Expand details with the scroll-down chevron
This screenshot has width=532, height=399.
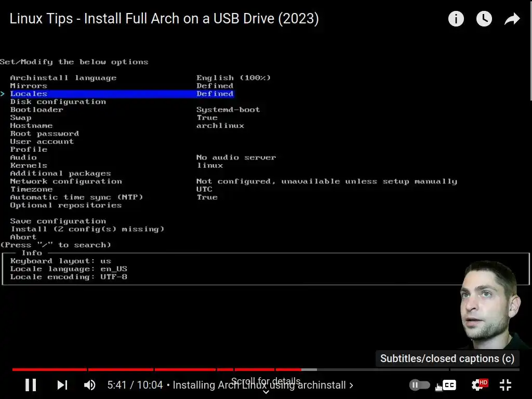266,392
